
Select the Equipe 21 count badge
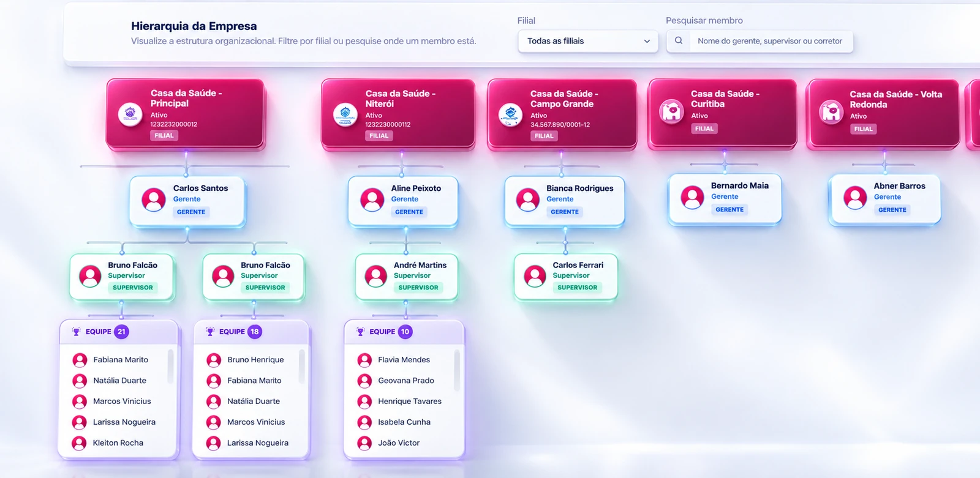(x=121, y=332)
